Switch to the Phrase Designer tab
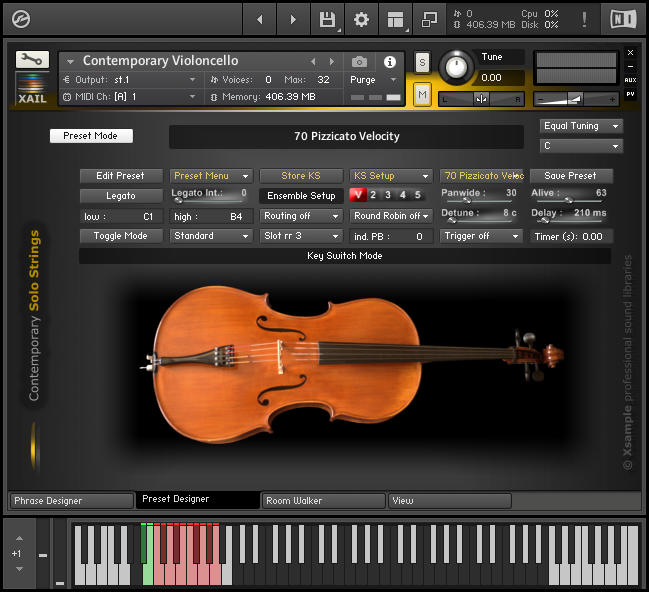Viewport: 649px width, 592px height. coord(71,501)
